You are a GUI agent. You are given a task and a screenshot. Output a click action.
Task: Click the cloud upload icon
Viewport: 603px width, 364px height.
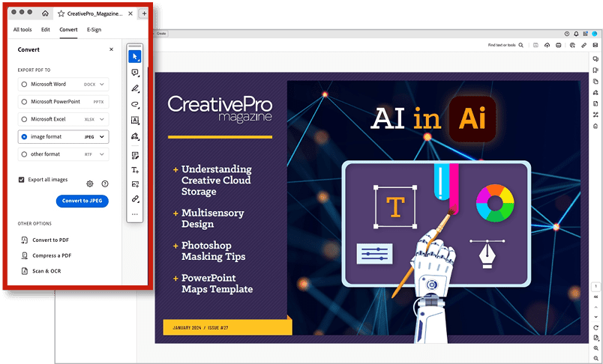[x=547, y=45]
